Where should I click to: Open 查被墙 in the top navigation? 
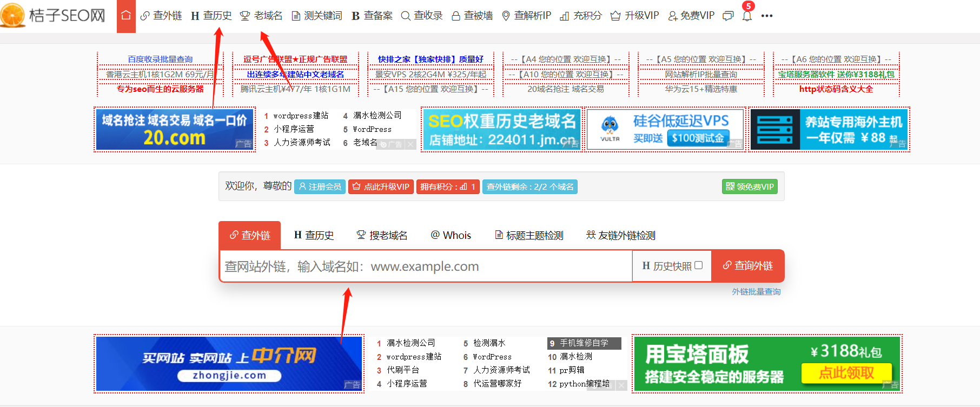(x=472, y=16)
